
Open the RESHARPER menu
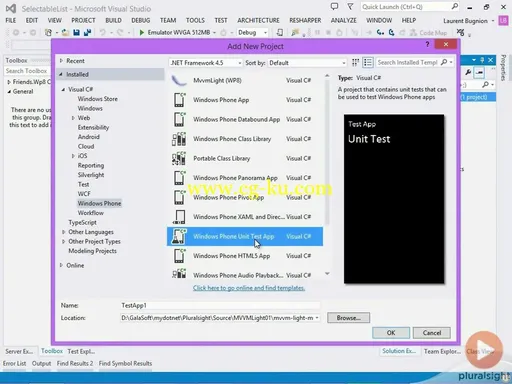pos(305,20)
